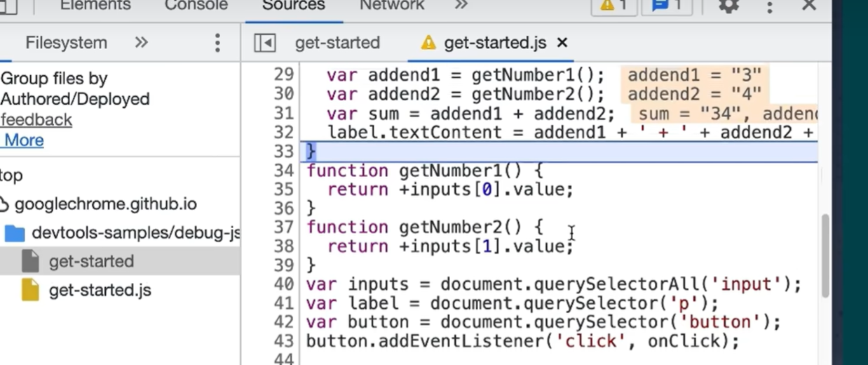Viewport: 868px width, 365px height.
Task: Click 'return +inputs[0].value;' code line
Action: click(x=450, y=190)
